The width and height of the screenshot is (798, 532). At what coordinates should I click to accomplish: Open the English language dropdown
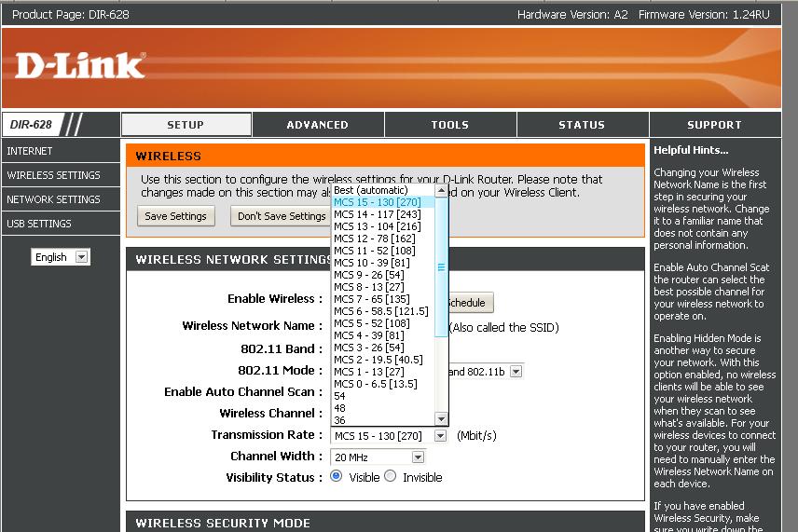click(x=61, y=257)
